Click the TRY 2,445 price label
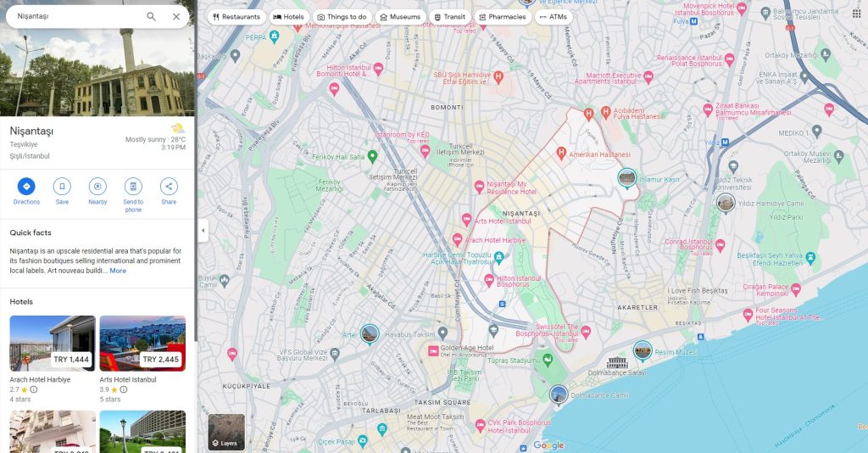Screen dimensions: 868x453 [160, 360]
